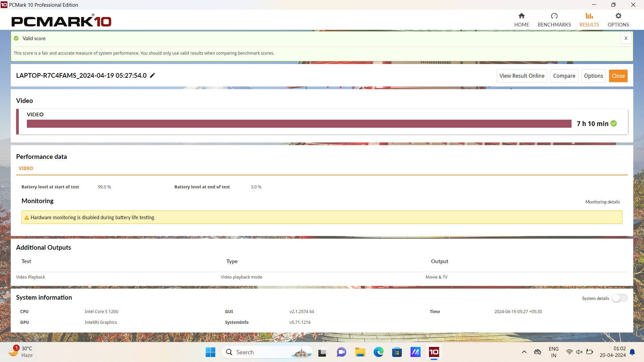Click the VIDEO battery life score bar
Image resolution: width=644 pixels, height=362 pixels.
click(299, 124)
